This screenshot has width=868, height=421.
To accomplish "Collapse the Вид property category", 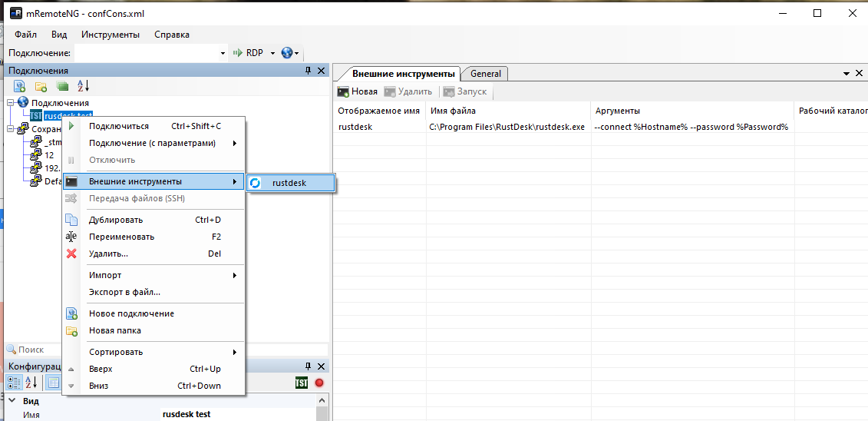I will (x=12, y=401).
